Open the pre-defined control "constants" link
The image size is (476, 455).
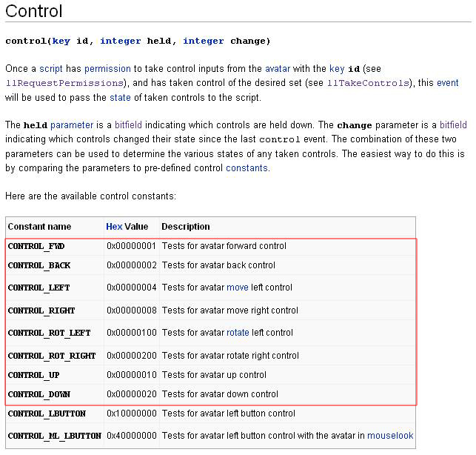pos(247,167)
